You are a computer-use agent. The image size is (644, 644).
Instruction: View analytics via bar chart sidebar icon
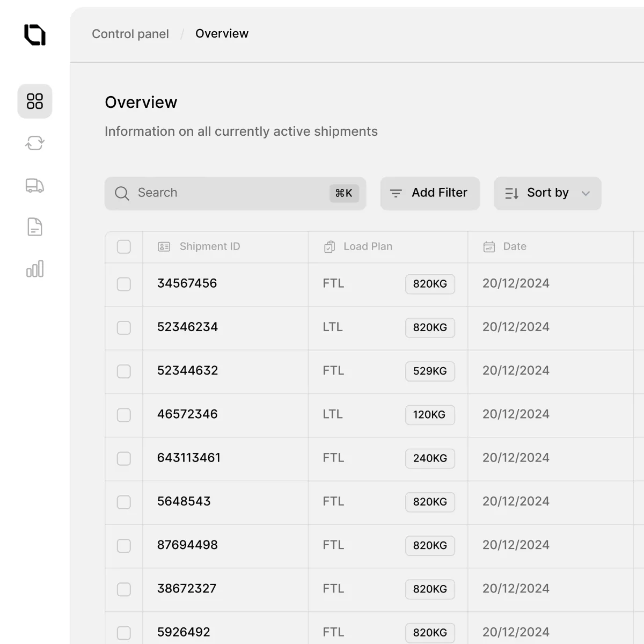(34, 269)
